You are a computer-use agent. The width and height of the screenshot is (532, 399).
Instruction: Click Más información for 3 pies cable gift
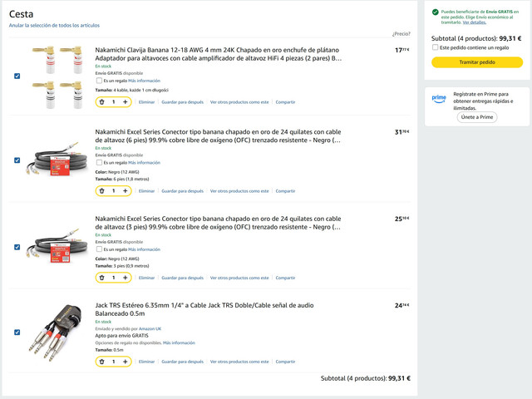coord(144,249)
